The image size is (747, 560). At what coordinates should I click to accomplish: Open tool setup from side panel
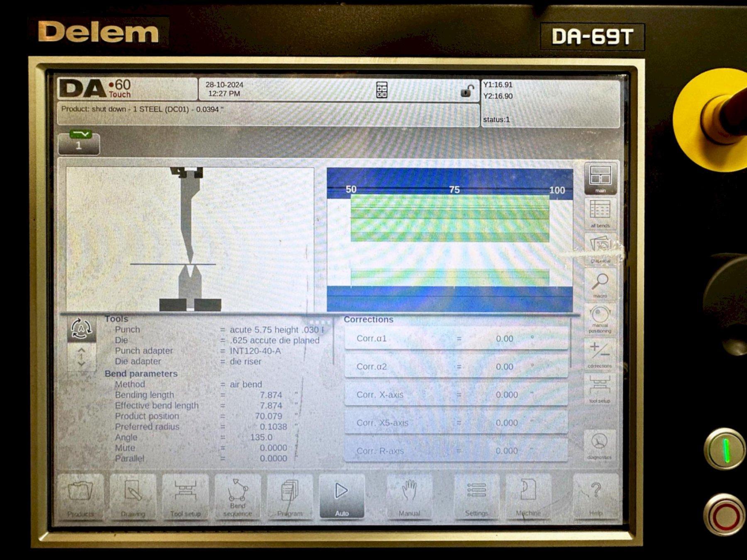[x=600, y=389]
